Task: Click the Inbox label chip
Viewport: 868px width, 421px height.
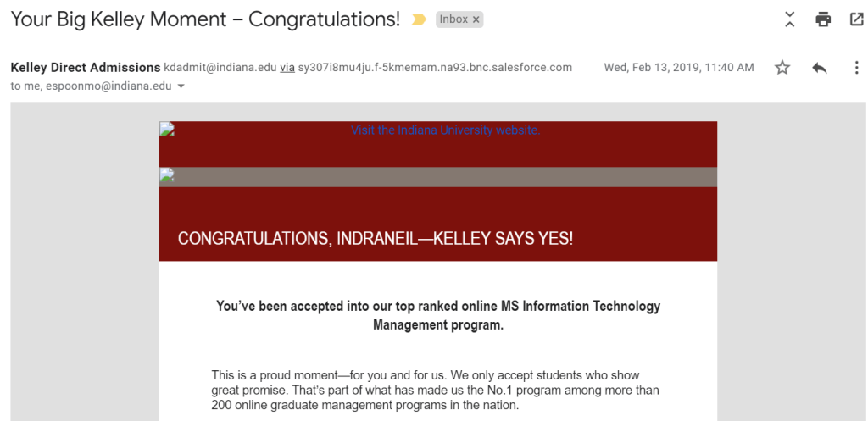Action: pos(453,19)
